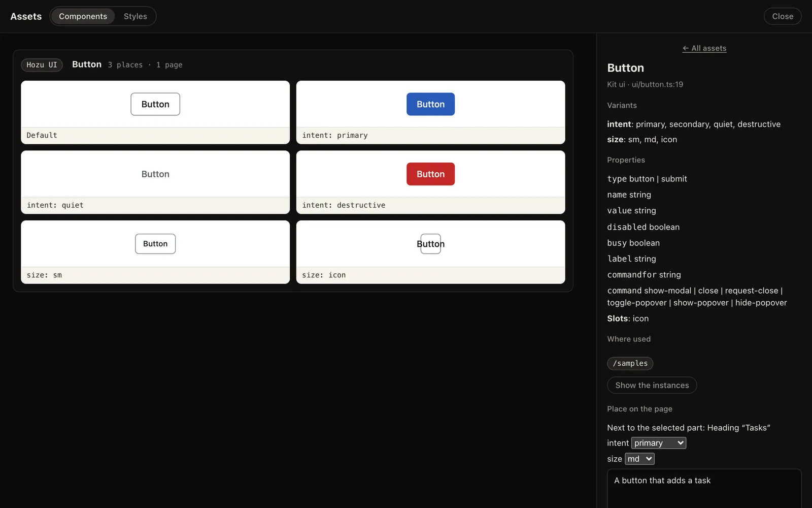Click the "value string" property

tap(631, 211)
